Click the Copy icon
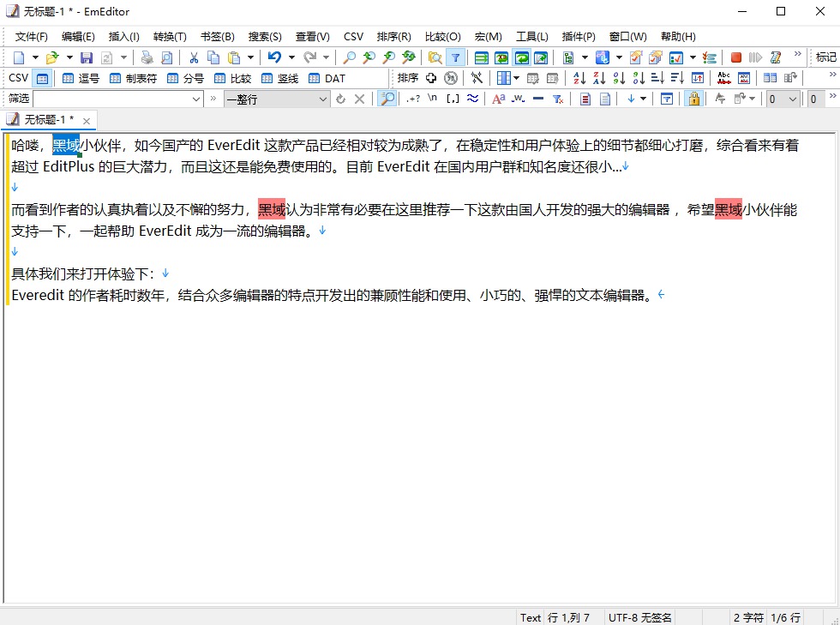Screen dimensions: 840x625 [213, 57]
